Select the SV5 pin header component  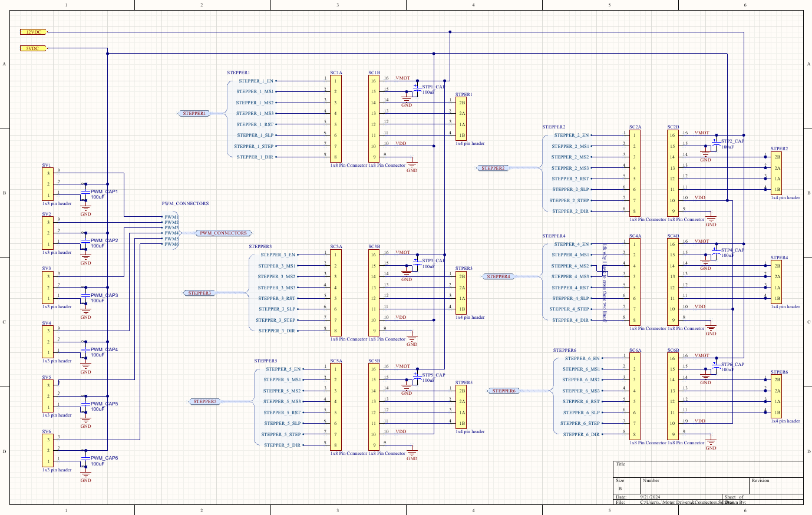point(48,396)
